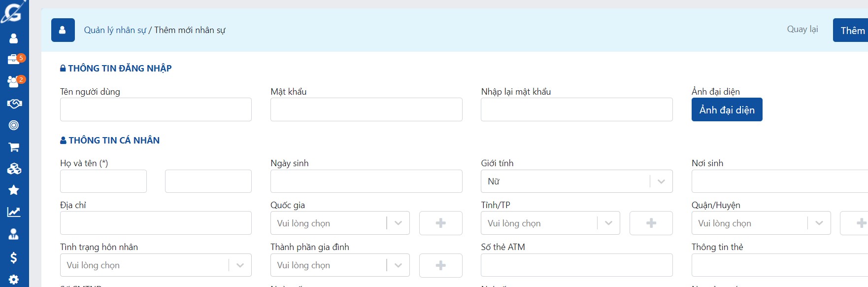Open the user profile sidebar icon

tap(14, 38)
